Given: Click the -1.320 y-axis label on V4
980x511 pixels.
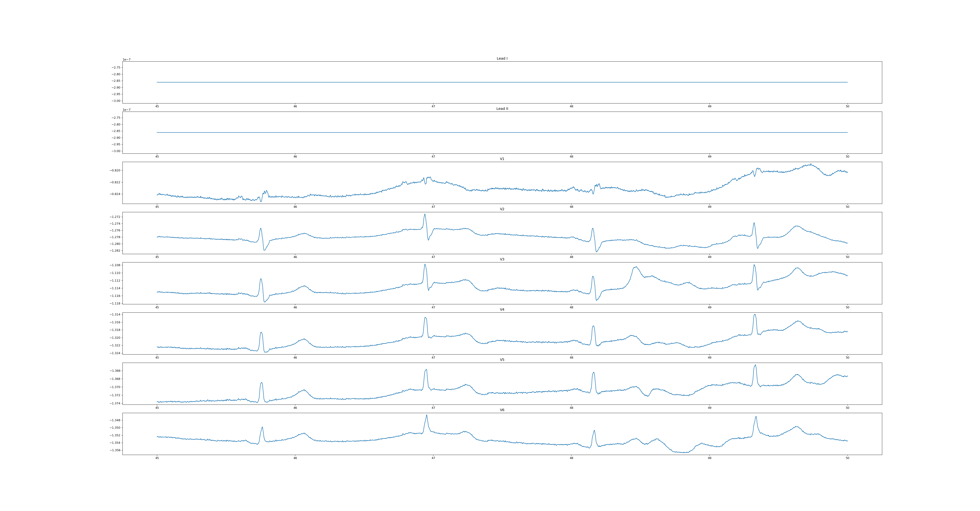Looking at the screenshot, I should tap(115, 338).
